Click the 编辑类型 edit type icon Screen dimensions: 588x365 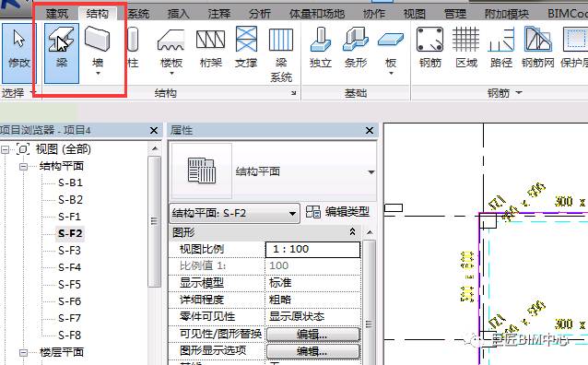[x=312, y=212]
